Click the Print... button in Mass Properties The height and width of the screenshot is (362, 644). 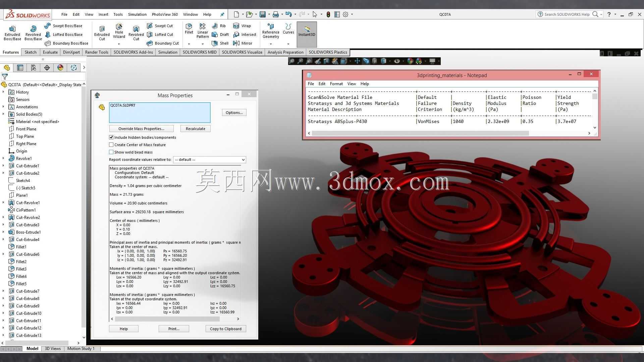click(174, 329)
